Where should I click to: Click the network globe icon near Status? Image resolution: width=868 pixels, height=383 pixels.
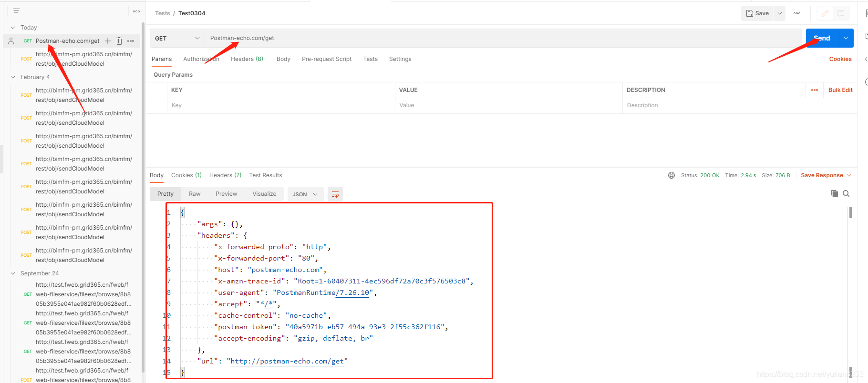[x=672, y=175]
